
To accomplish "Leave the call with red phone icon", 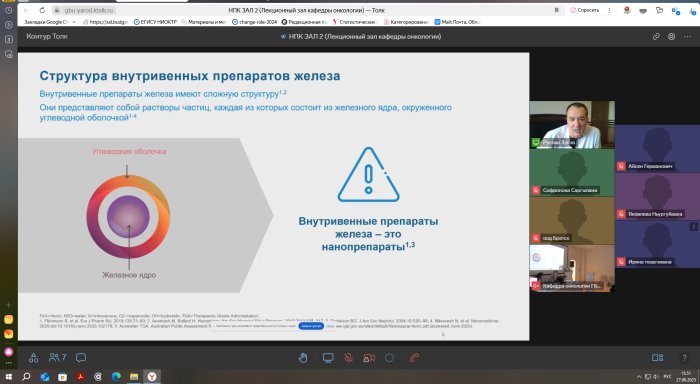I will click(x=414, y=358).
